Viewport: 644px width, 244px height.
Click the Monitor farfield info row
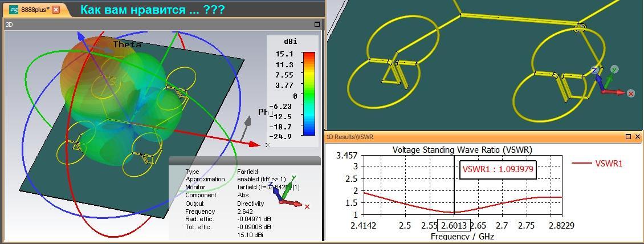242,187
